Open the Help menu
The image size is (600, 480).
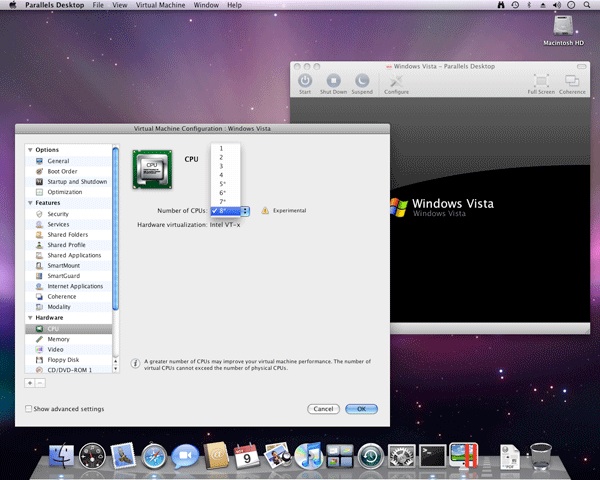pyautogui.click(x=234, y=5)
